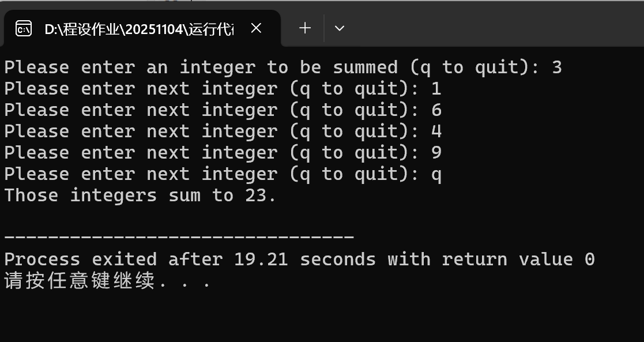Select the D:\程设作业\20251104 tab title
Viewport: 644px width, 342px height.
coord(138,29)
